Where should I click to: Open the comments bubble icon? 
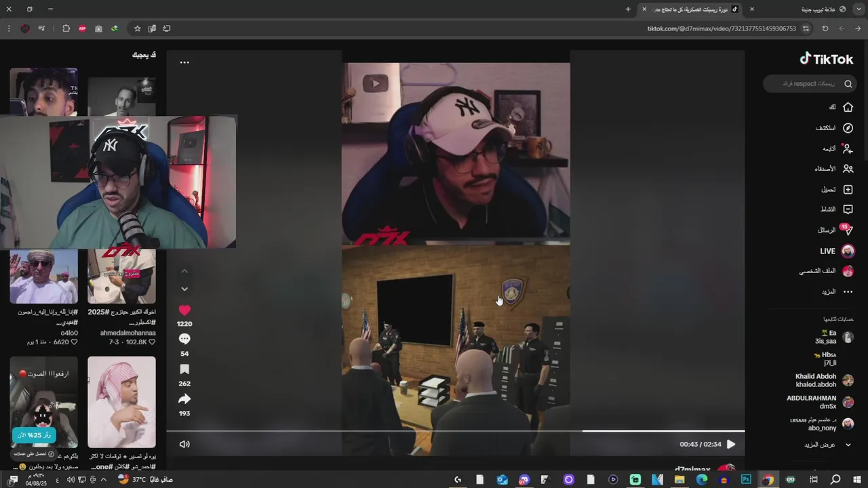[x=184, y=339]
